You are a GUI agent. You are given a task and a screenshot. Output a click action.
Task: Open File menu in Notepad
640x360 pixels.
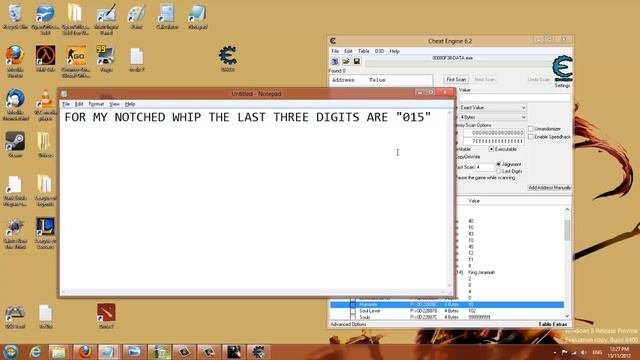click(x=66, y=104)
